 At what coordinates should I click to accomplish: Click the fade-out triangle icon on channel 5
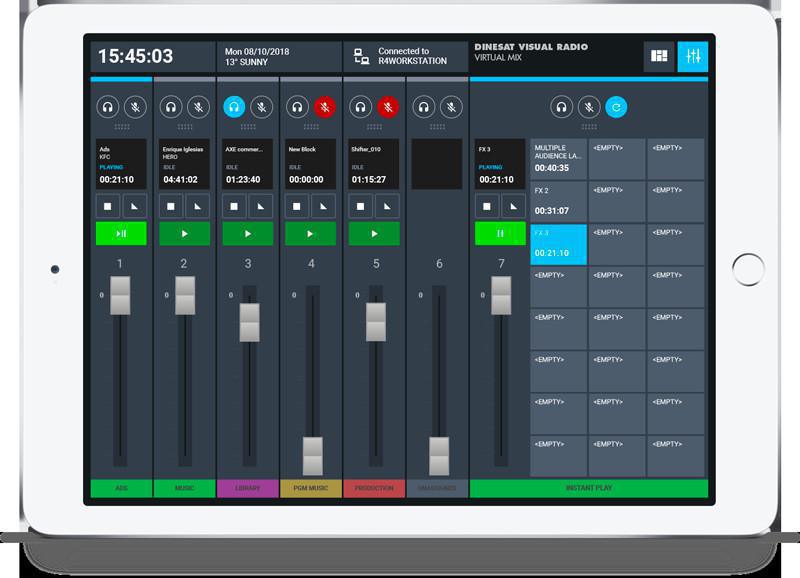[389, 205]
